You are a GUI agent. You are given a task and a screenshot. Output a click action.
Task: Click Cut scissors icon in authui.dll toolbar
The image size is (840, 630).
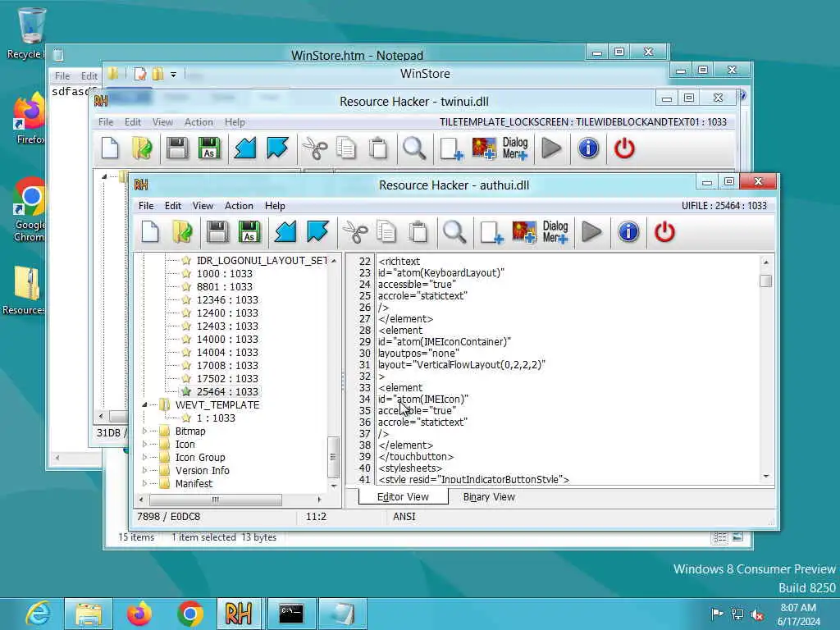pos(354,232)
